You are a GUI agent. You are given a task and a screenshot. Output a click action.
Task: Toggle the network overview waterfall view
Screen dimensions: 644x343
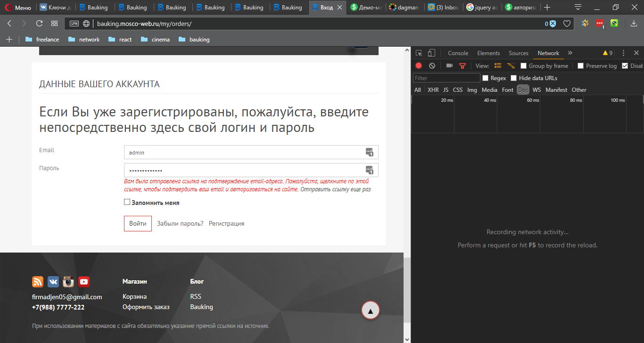(x=511, y=66)
